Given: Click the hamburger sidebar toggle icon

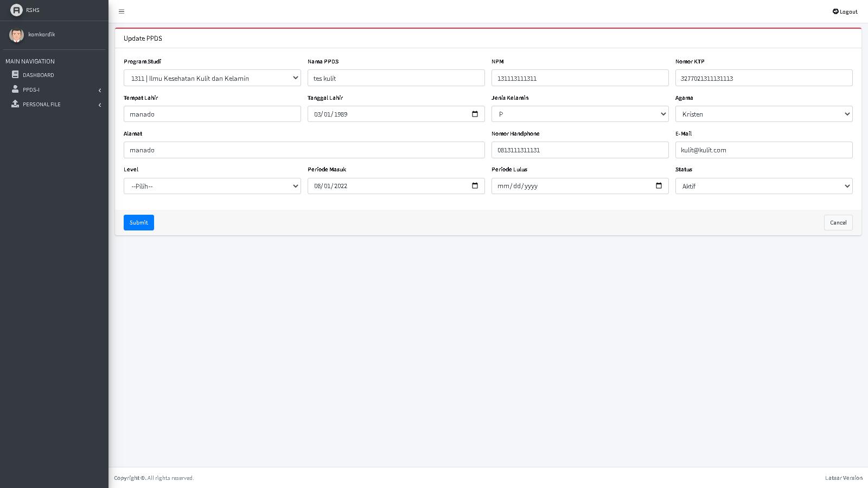Looking at the screenshot, I should 122,11.
